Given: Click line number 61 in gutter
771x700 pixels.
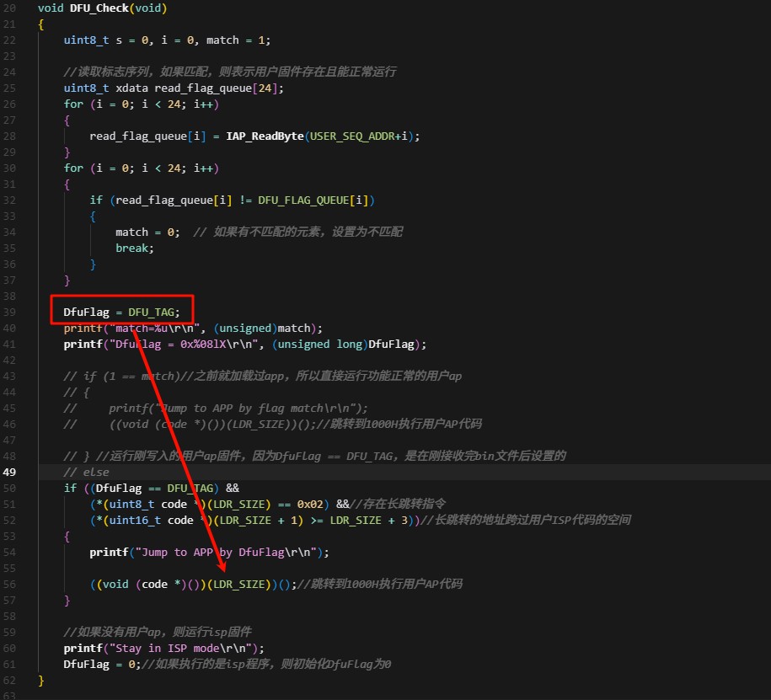Looking at the screenshot, I should click(x=9, y=665).
